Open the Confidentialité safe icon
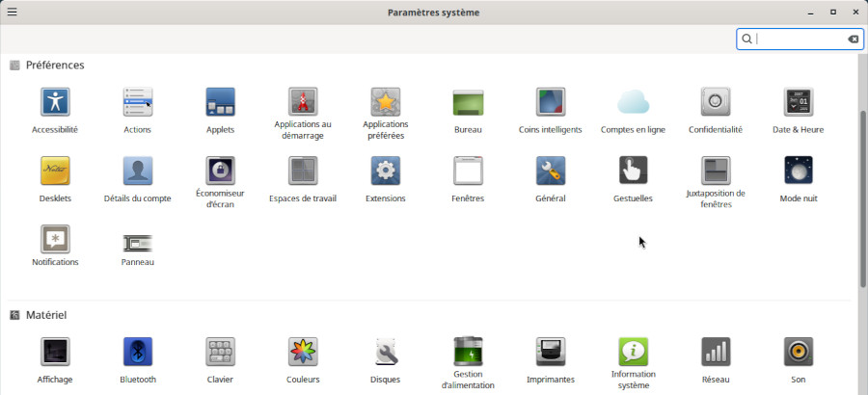The image size is (868, 395). pos(716,102)
